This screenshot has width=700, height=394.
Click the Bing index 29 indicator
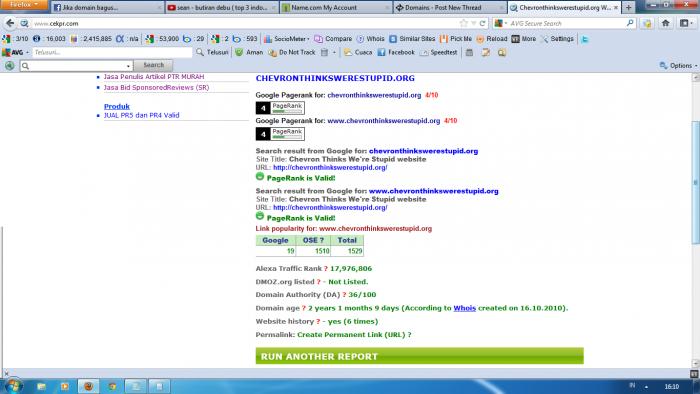[194, 39]
